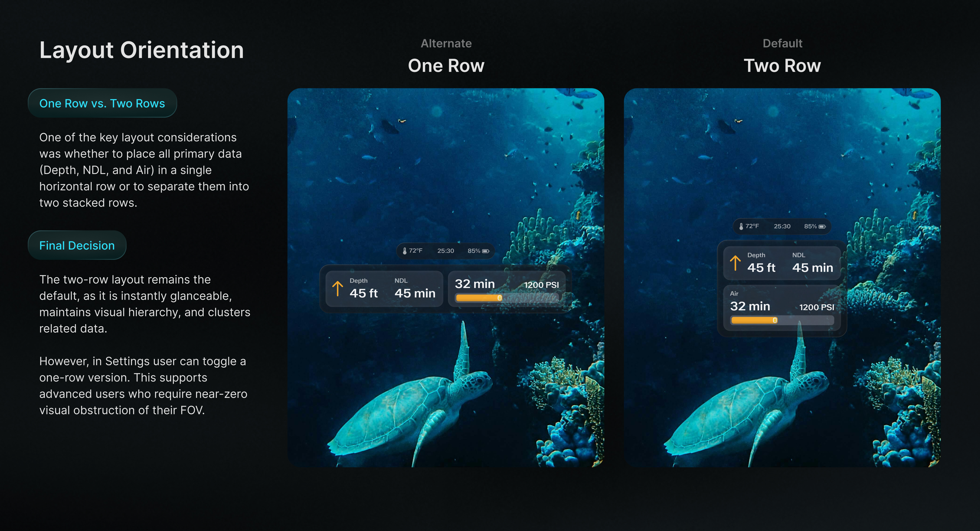980x531 pixels.
Task: Click the Layout Orientation title
Action: click(x=141, y=50)
